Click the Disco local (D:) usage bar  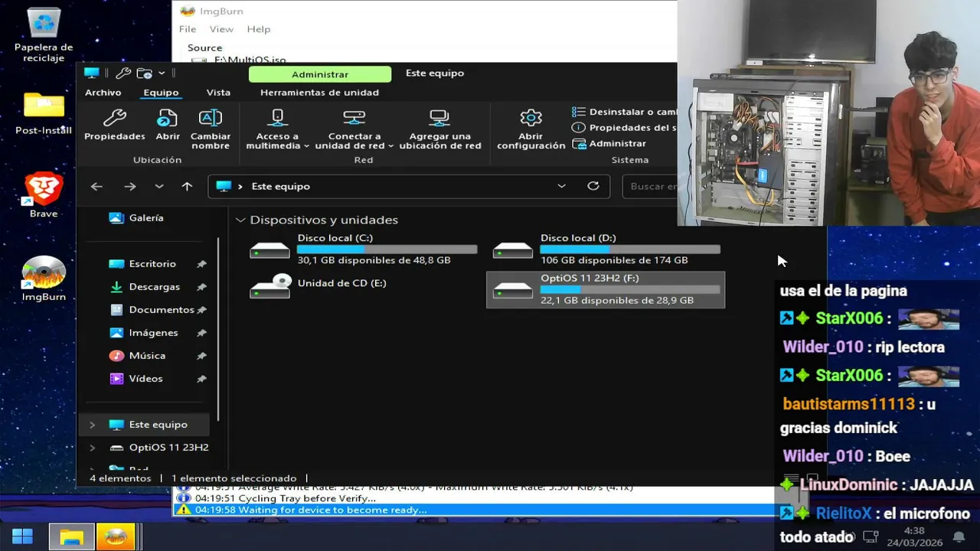pyautogui.click(x=630, y=249)
